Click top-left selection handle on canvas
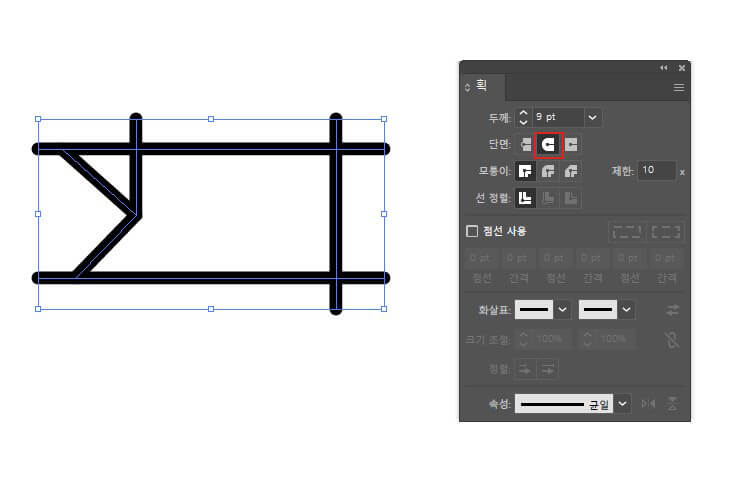The width and height of the screenshot is (737, 489). [x=38, y=119]
